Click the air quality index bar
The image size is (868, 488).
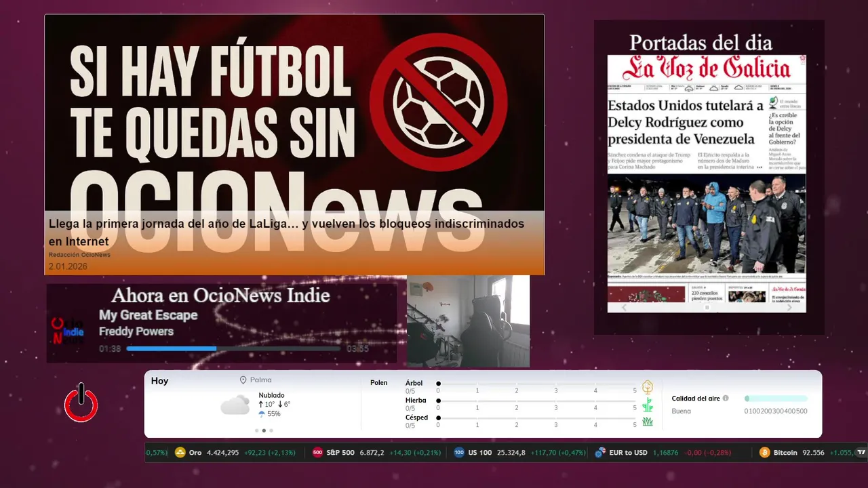[x=776, y=399]
